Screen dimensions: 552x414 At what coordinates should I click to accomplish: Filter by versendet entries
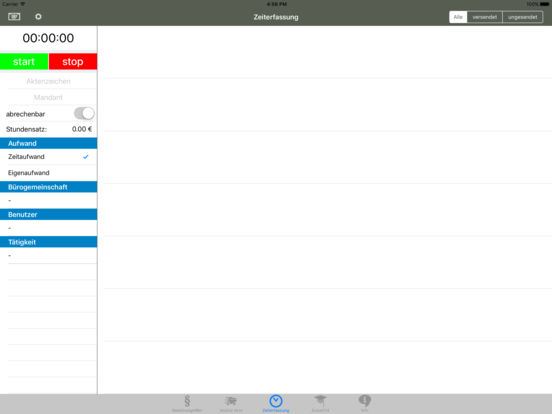coord(484,17)
